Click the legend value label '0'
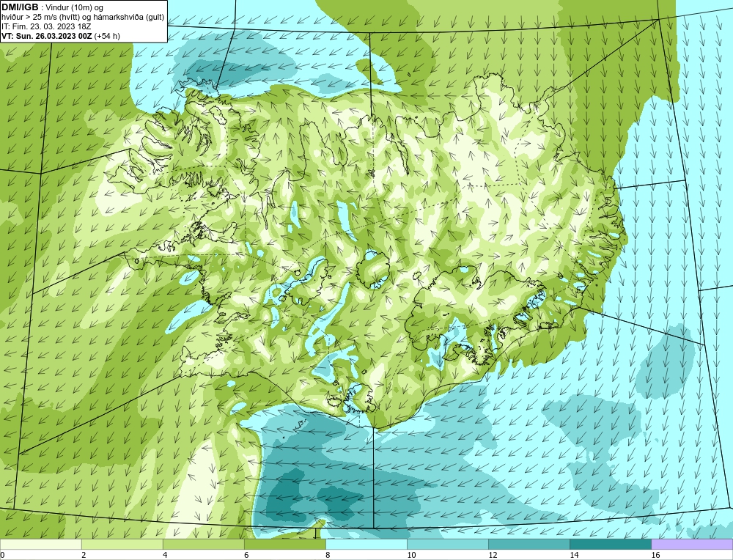This screenshot has height=560, width=733. [2, 555]
